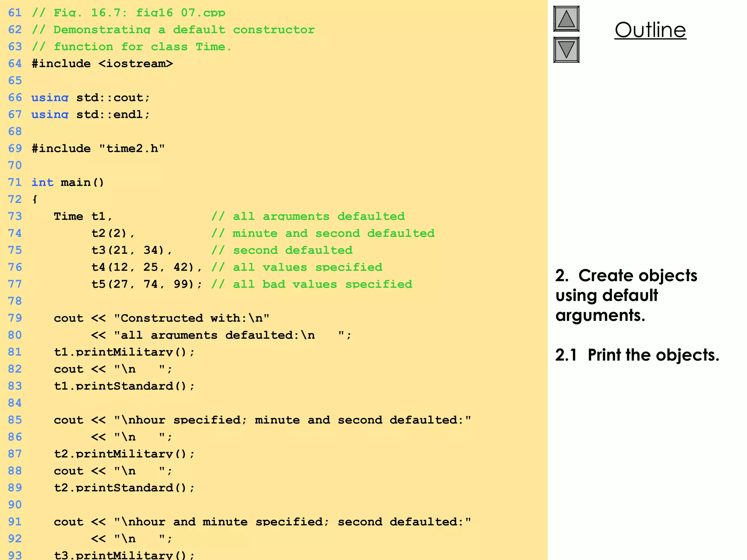Click '2.1 Print the objects.' note
The width and height of the screenshot is (747, 560).
click(637, 355)
